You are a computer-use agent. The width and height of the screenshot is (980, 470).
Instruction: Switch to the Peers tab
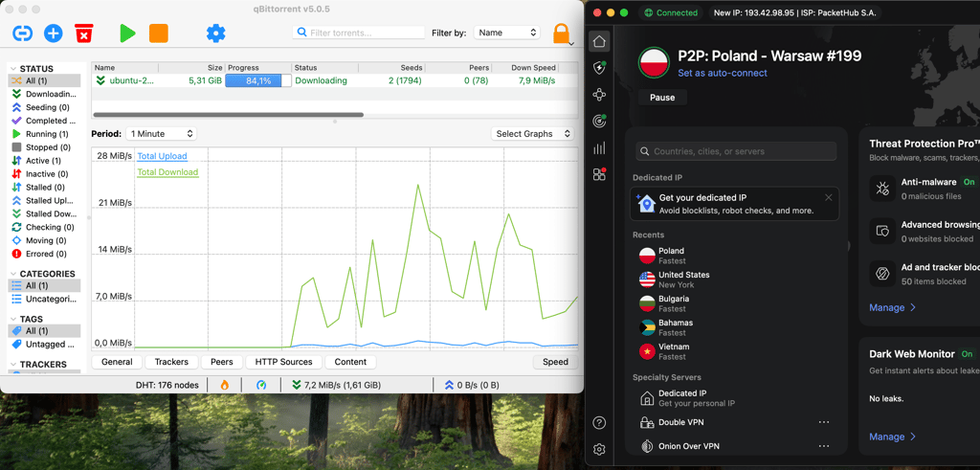click(x=221, y=362)
